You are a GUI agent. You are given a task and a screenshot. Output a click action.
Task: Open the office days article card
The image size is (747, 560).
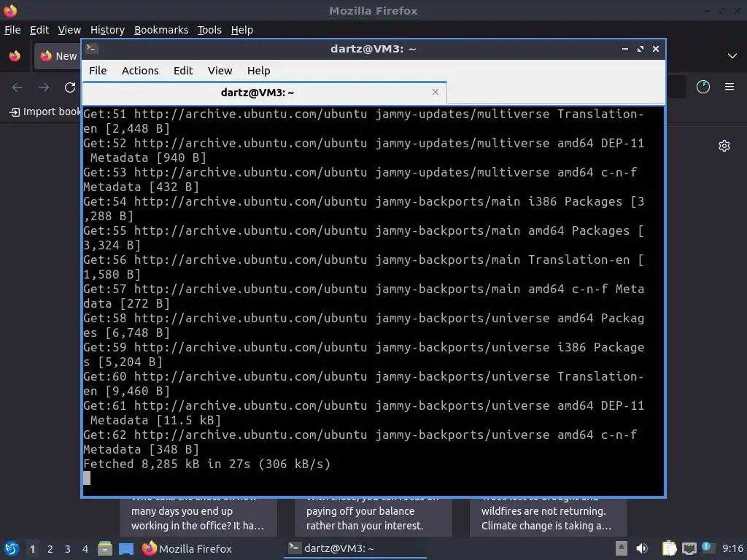click(198, 518)
